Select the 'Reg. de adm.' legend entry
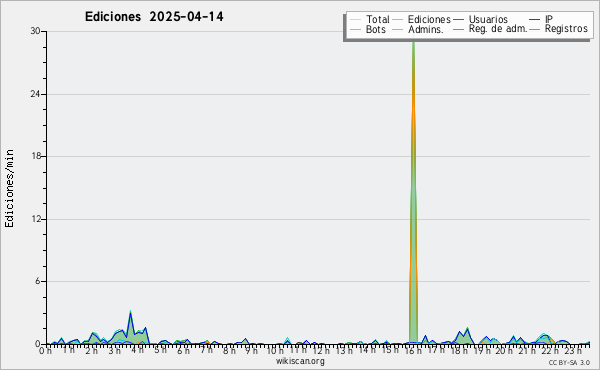This screenshot has height=370, width=600. (498, 29)
